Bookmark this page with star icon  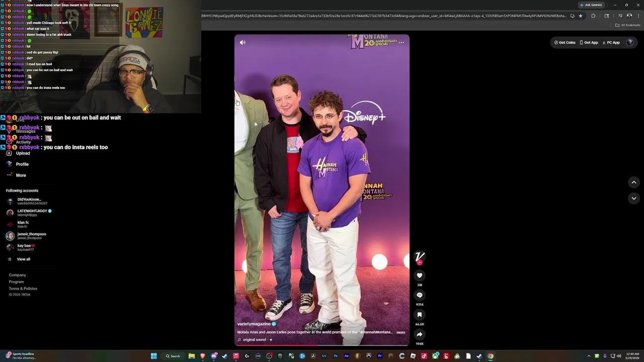(581, 16)
